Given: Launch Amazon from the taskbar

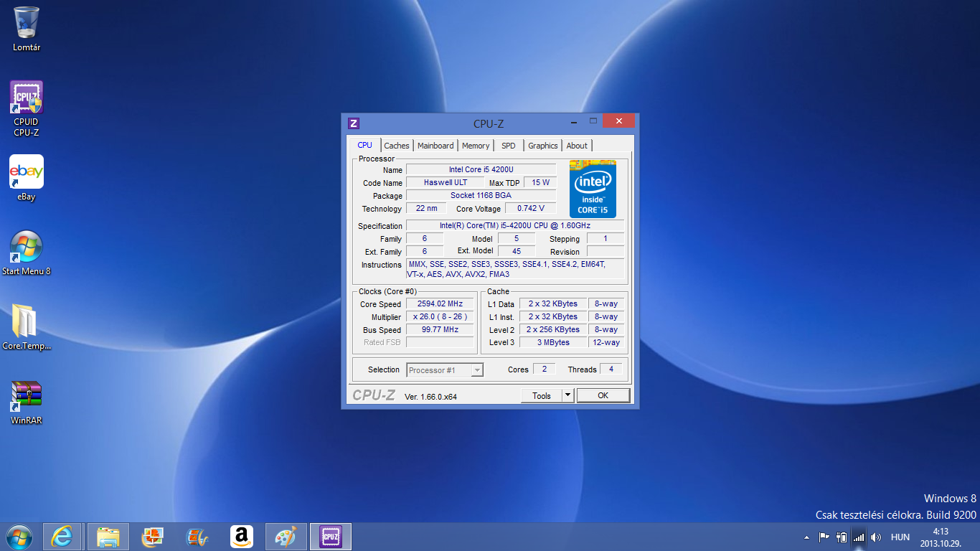Looking at the screenshot, I should (242, 537).
